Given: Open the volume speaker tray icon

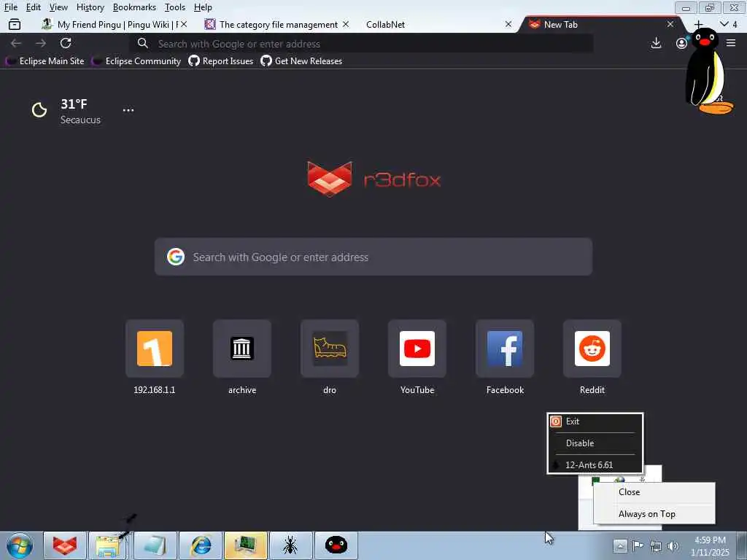Looking at the screenshot, I should coord(673,546).
